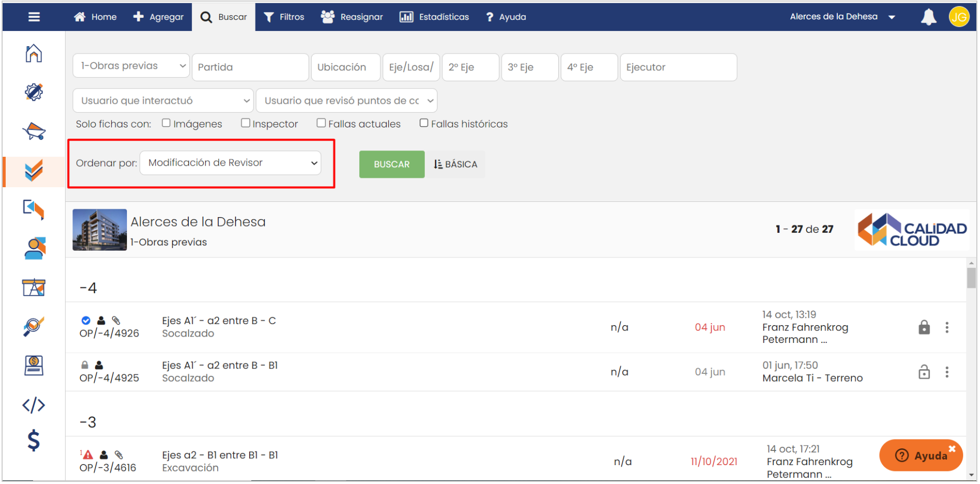Check the Inspector filter checkbox

[x=246, y=123]
